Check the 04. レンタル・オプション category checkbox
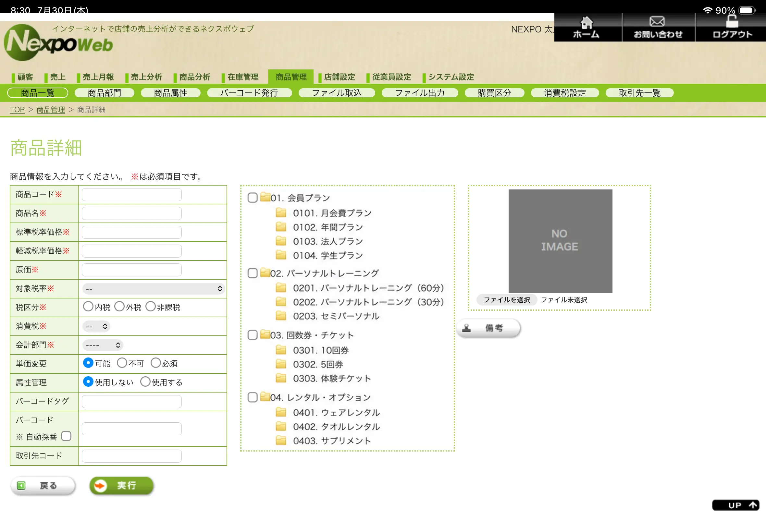Viewport: 766px width, 532px height. click(x=253, y=397)
